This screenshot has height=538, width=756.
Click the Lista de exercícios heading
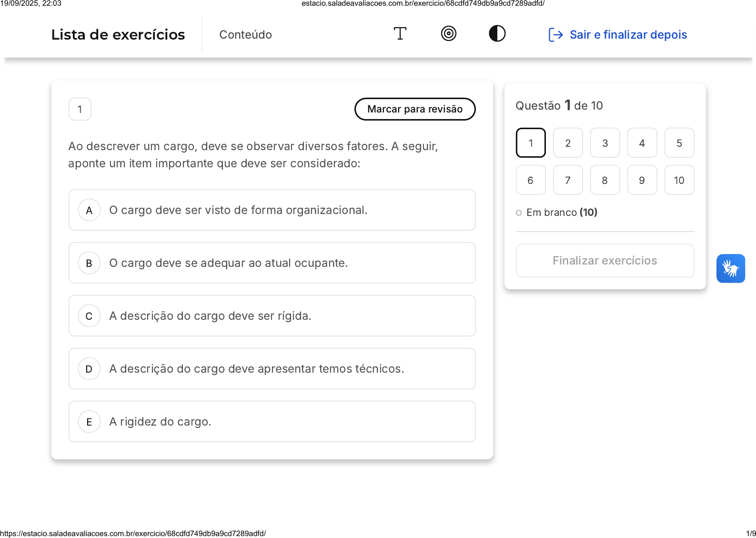tap(118, 35)
